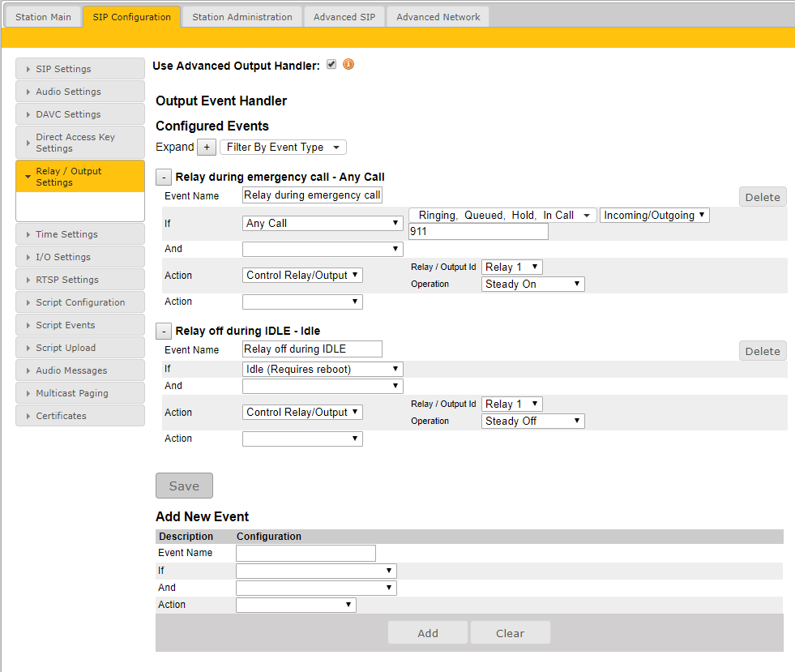Click the Expand plus button
795x672 pixels.
click(207, 147)
